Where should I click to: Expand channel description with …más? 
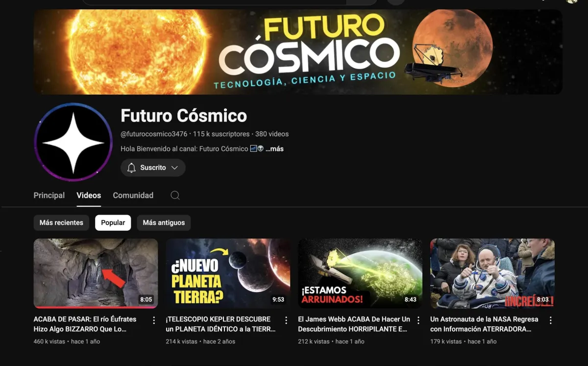pos(274,148)
